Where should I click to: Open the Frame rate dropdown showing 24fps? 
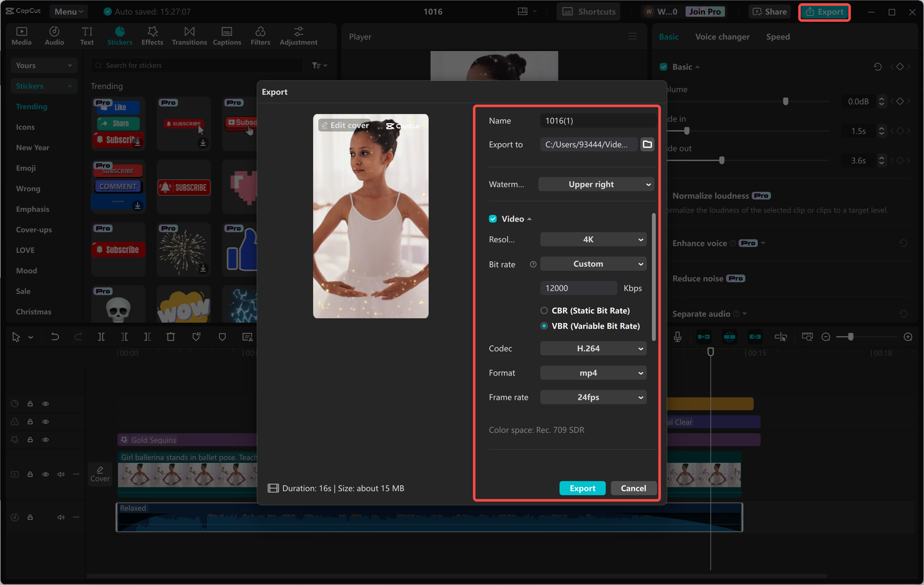coord(593,397)
